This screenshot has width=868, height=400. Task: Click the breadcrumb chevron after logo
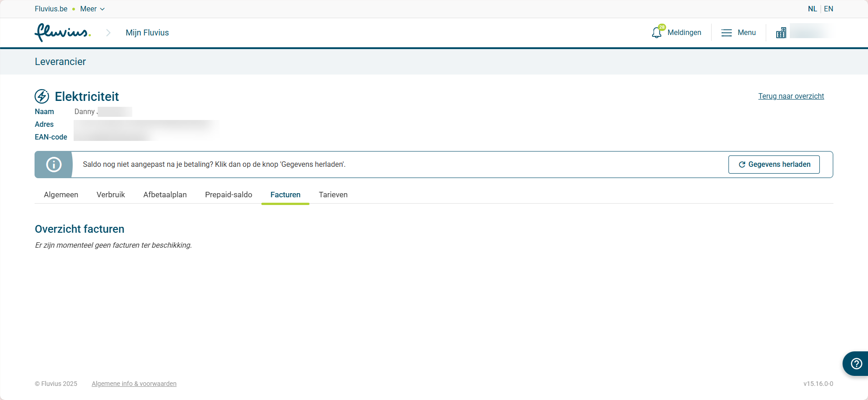click(108, 33)
